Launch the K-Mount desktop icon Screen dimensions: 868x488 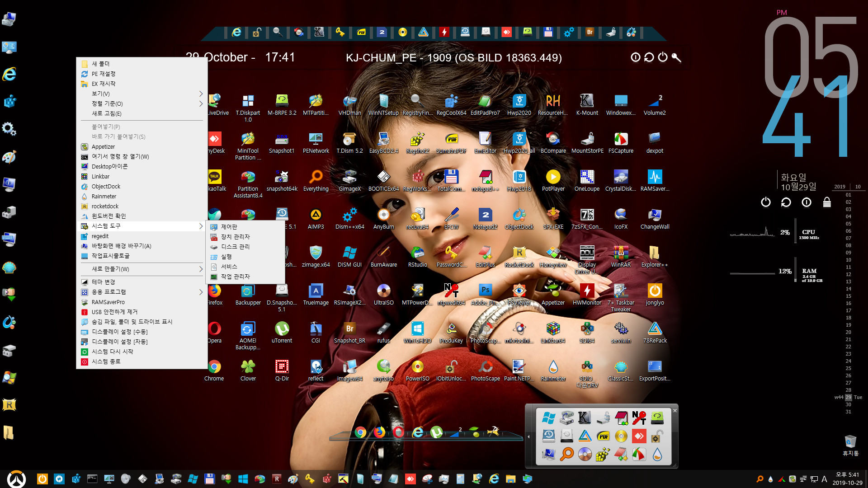pos(587,104)
